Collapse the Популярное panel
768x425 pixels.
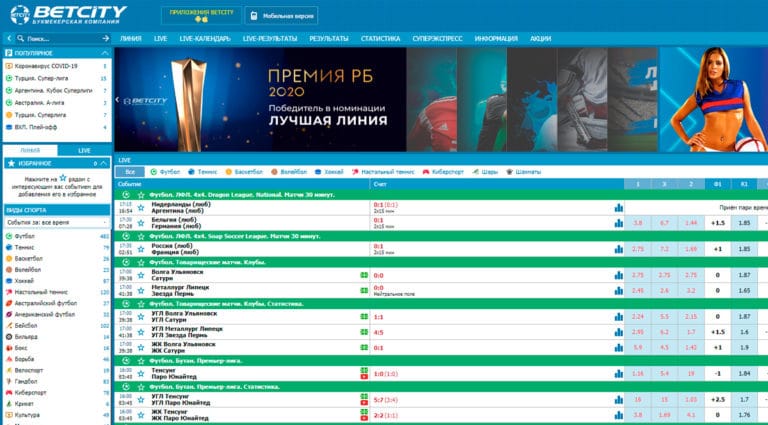click(104, 53)
